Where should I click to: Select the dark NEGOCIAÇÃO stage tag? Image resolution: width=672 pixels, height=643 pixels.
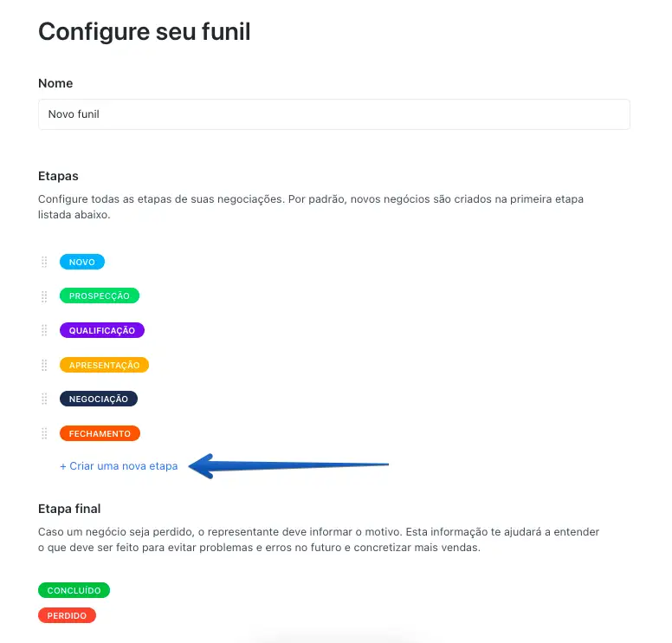(x=98, y=399)
